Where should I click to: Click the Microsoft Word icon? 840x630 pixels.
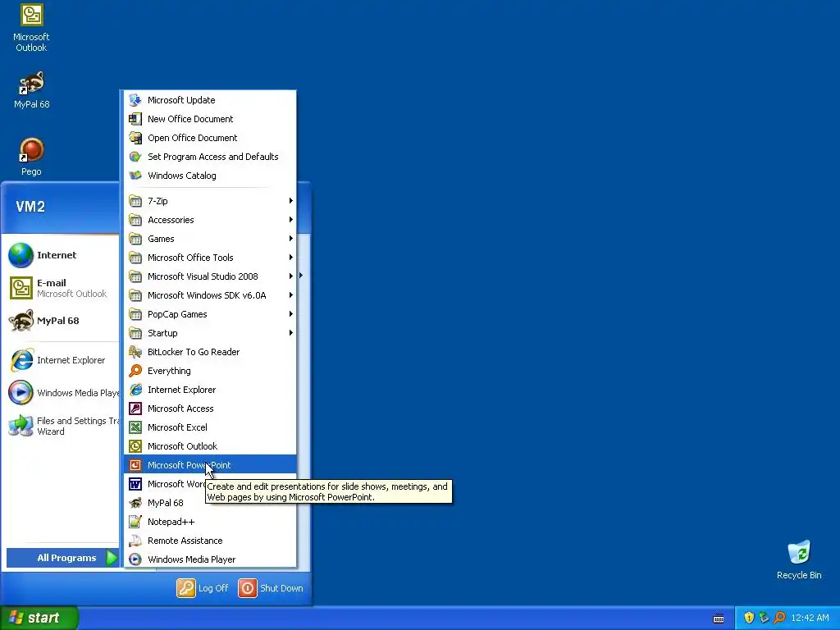135,484
